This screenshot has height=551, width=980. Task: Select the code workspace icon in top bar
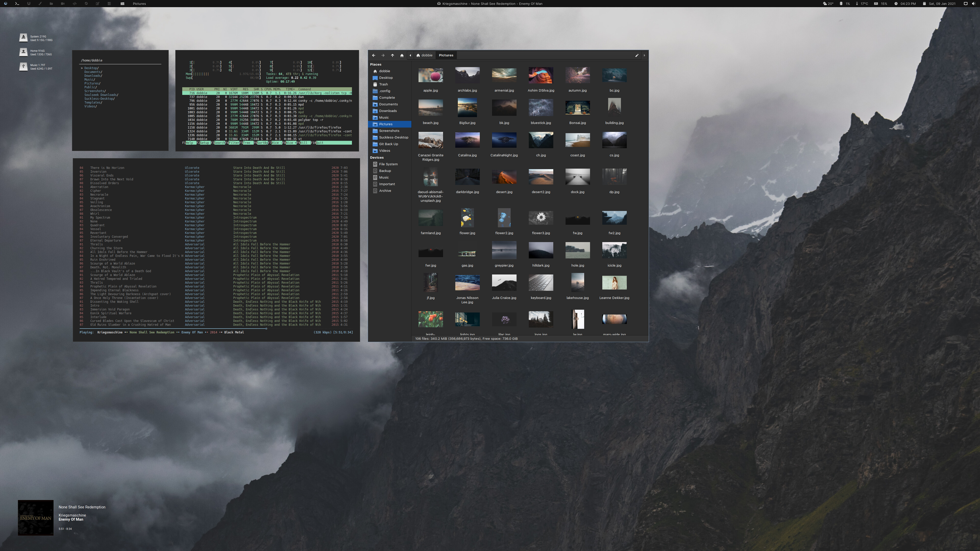[x=75, y=3]
